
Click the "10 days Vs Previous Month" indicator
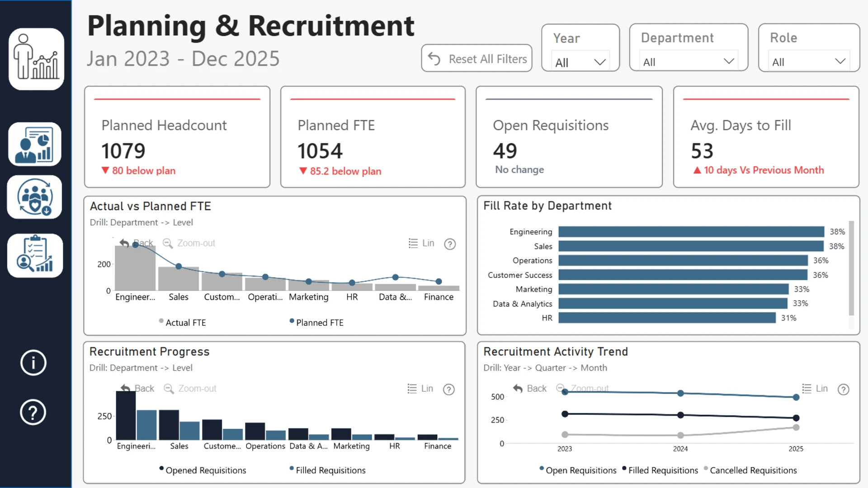tap(759, 170)
